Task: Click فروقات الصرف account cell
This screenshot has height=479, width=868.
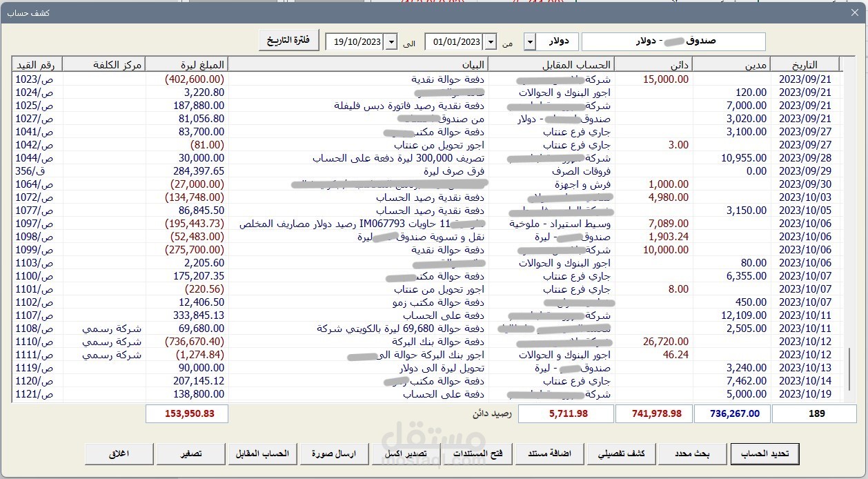Action: tap(581, 170)
